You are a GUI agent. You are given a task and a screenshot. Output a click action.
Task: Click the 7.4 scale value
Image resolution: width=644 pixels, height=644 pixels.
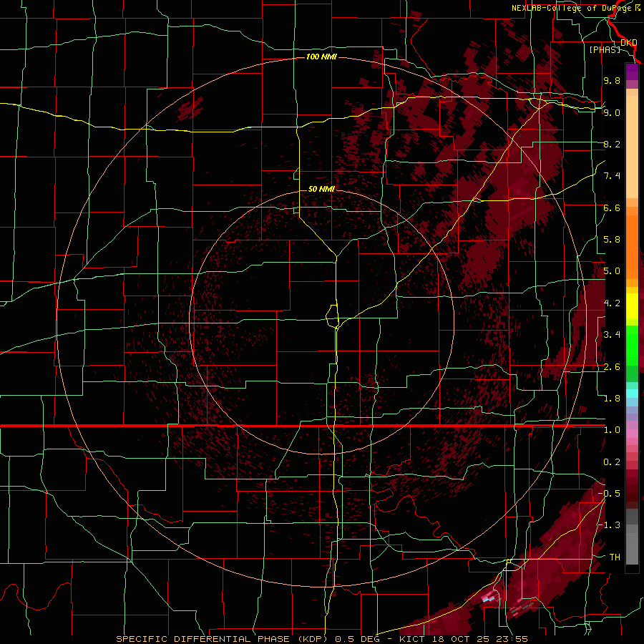tap(612, 176)
